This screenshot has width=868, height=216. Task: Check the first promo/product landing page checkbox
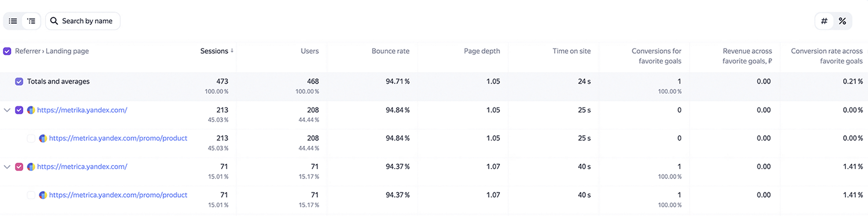31,138
